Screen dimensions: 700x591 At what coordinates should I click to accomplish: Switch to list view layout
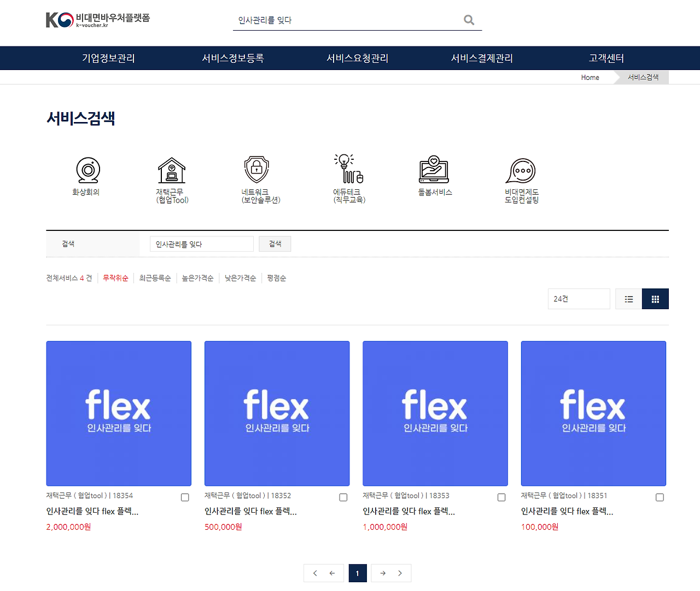point(629,299)
